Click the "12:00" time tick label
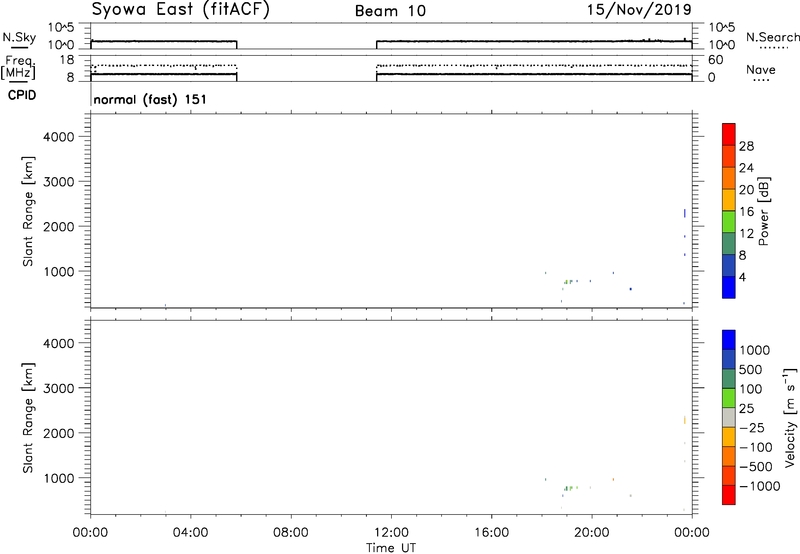This screenshot has height=554, width=800. (x=391, y=533)
